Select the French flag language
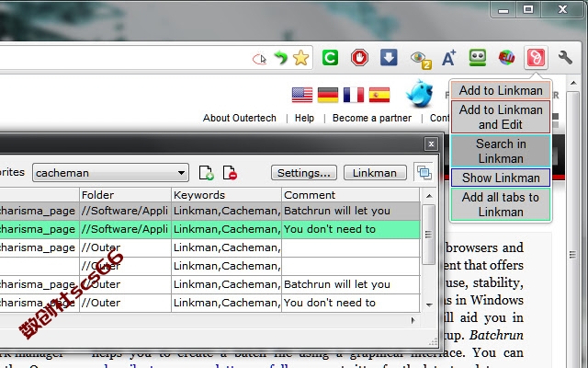 tap(353, 95)
